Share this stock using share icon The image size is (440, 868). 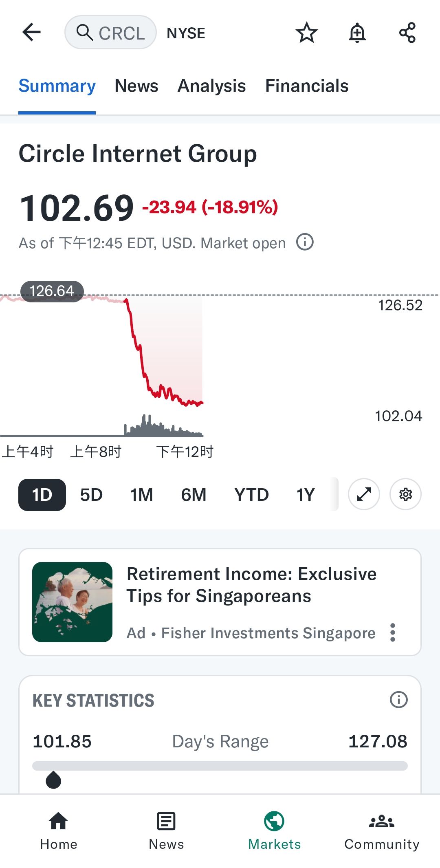407,33
